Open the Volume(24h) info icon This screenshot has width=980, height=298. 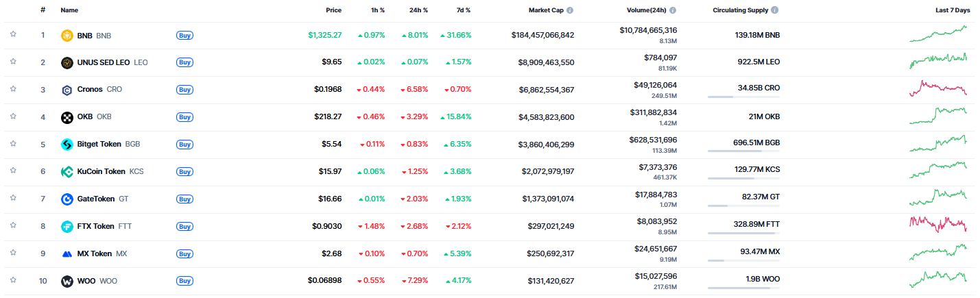coord(673,10)
